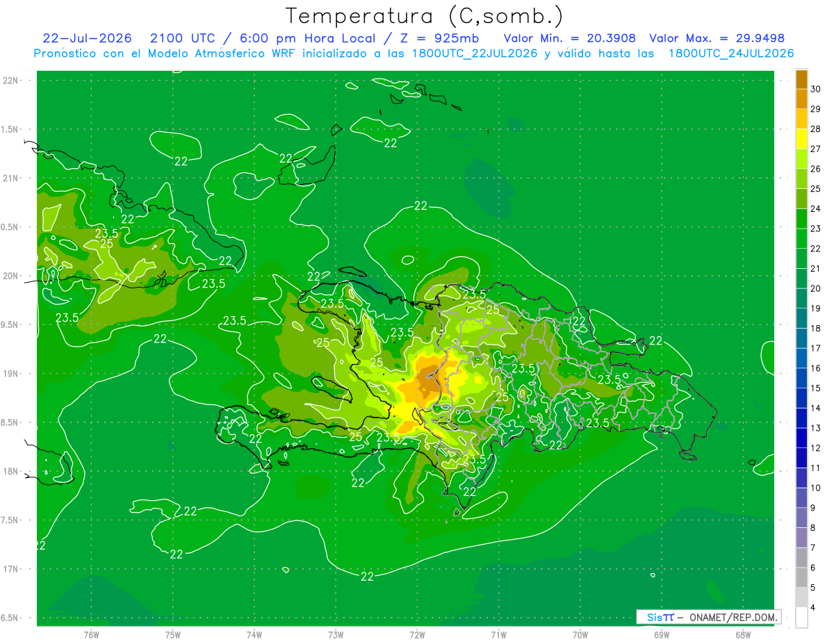Viewport: 834px width, 644px height.
Task: Click the colorbar label "4"
Action: [x=814, y=608]
